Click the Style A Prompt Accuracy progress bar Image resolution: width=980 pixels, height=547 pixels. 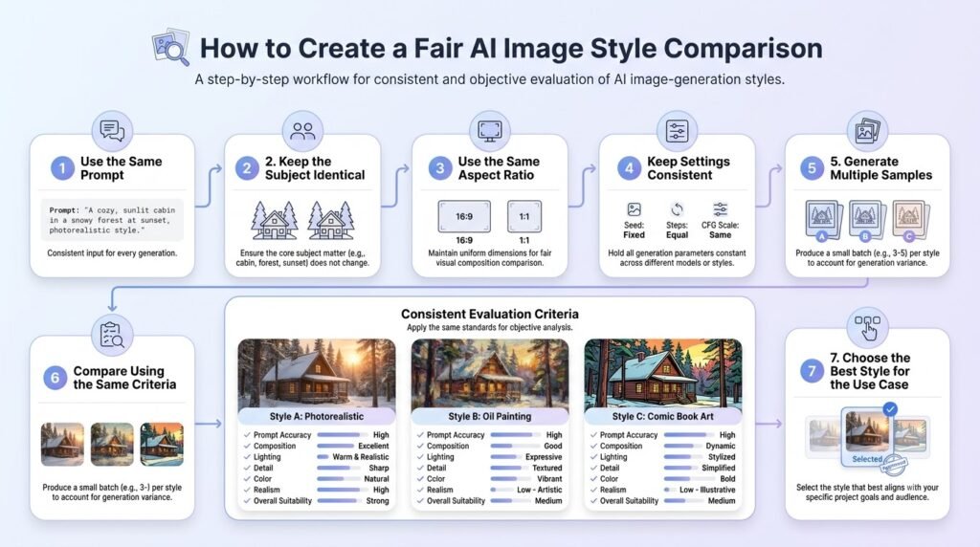click(343, 434)
